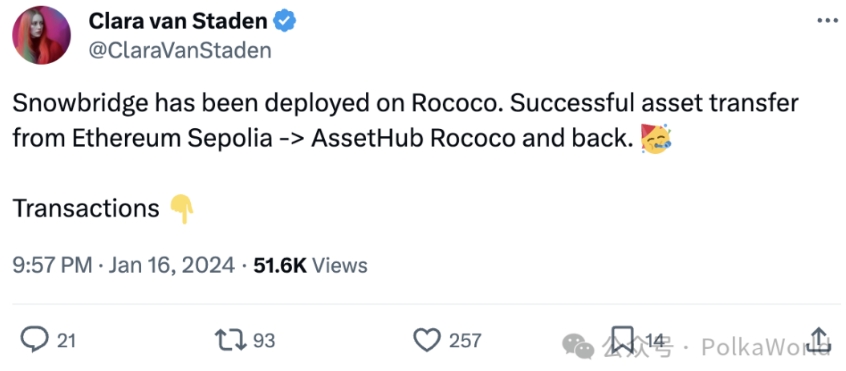The image size is (846, 371).
Task: Click the retweet arrows icon
Action: pos(231,340)
